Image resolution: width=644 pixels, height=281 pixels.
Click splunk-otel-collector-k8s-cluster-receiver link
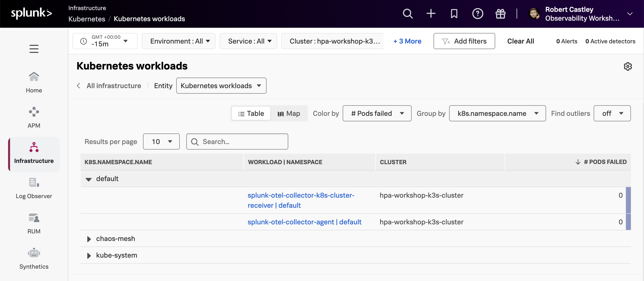[301, 200]
